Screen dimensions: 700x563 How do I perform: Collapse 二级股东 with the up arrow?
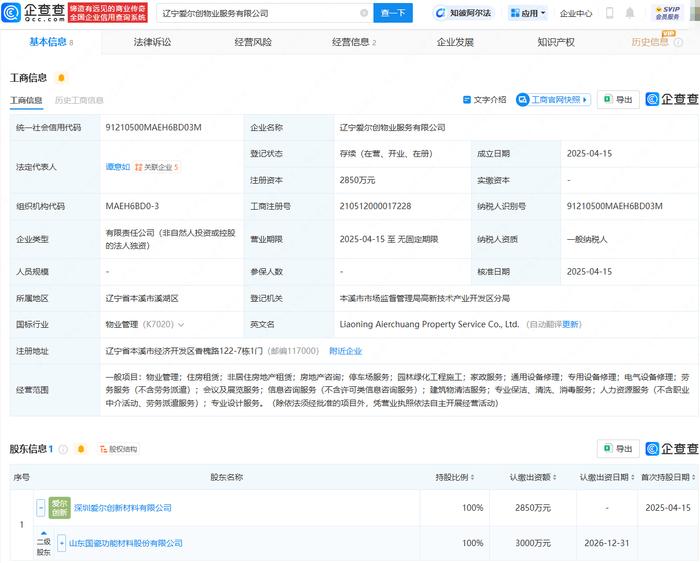pyautogui.click(x=44, y=533)
